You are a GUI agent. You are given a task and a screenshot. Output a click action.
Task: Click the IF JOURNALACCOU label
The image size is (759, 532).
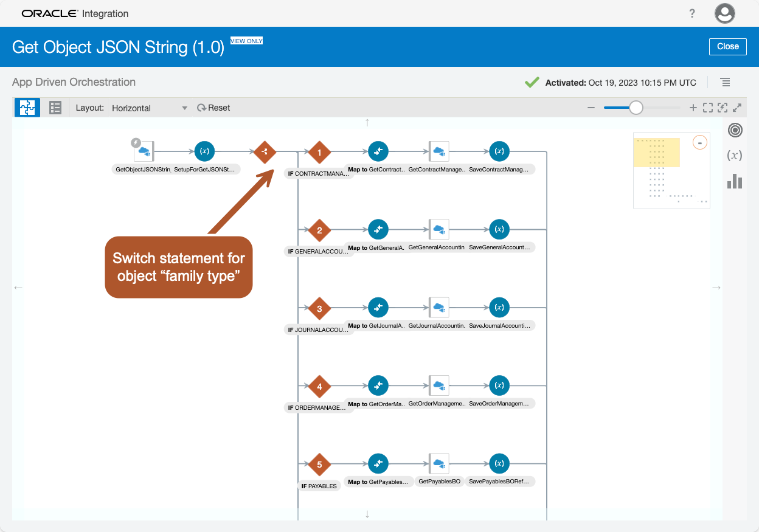click(x=319, y=330)
